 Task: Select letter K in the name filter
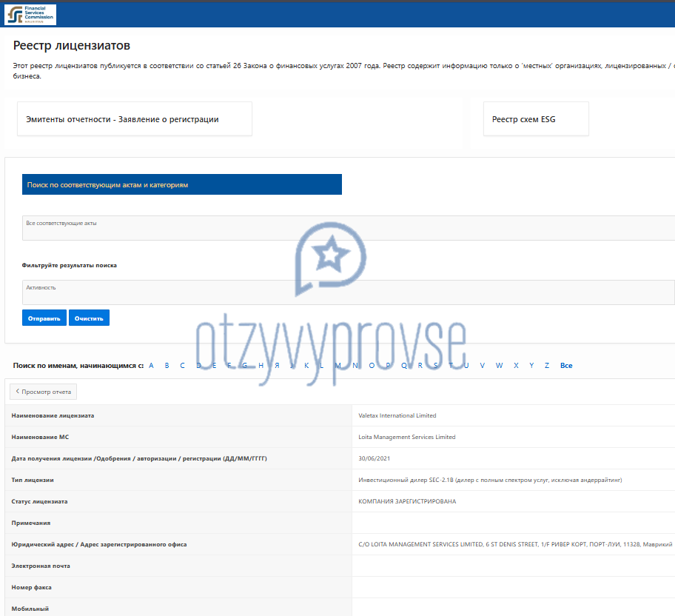(306, 365)
